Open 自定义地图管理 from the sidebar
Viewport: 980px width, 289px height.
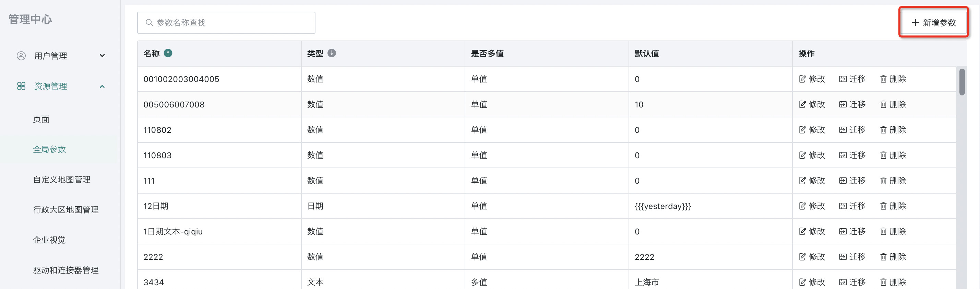[x=62, y=180]
